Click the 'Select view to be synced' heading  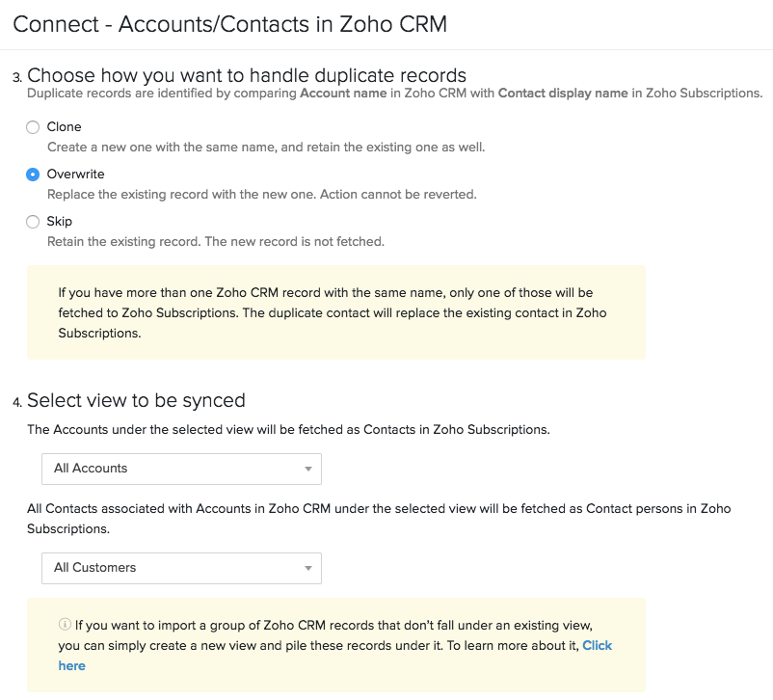136,400
